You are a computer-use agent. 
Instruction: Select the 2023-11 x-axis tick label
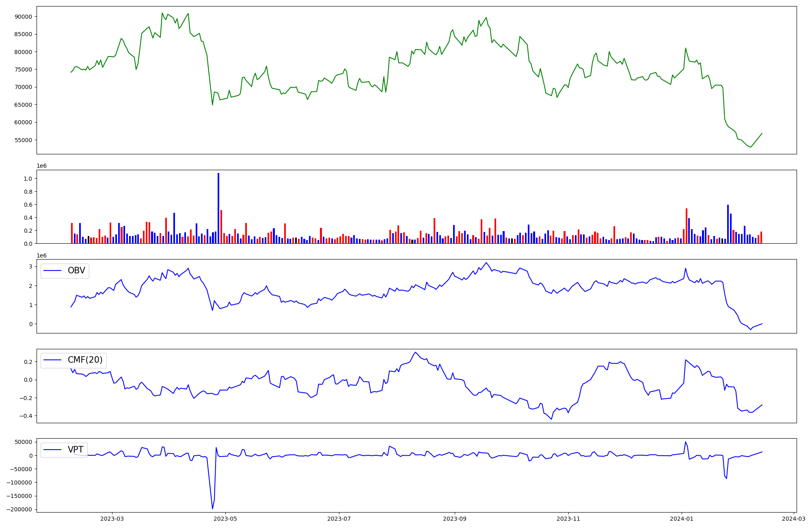pos(568,519)
